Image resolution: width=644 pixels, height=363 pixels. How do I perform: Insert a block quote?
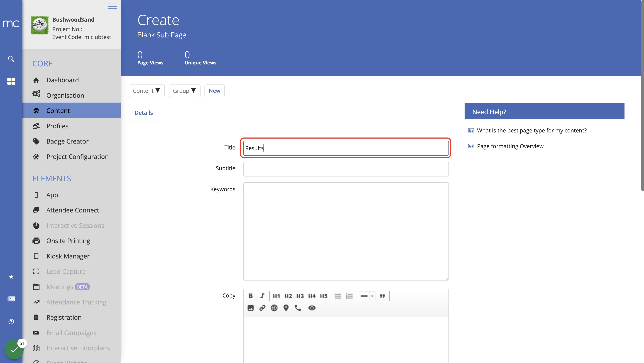point(382,296)
